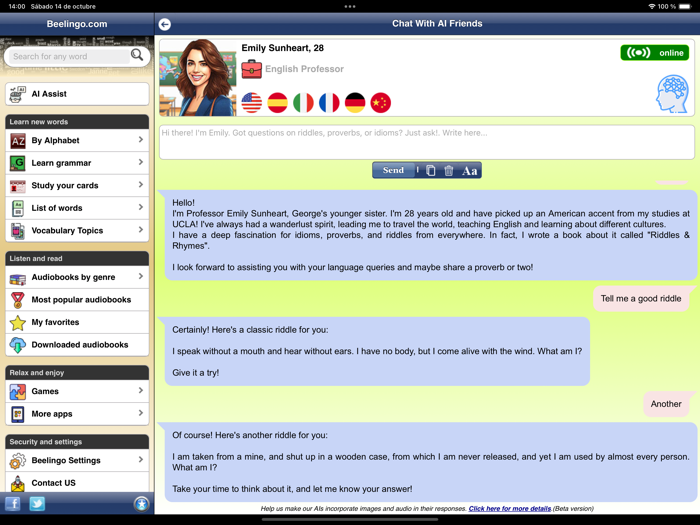Open Audiobooks by genre label

[x=73, y=277]
